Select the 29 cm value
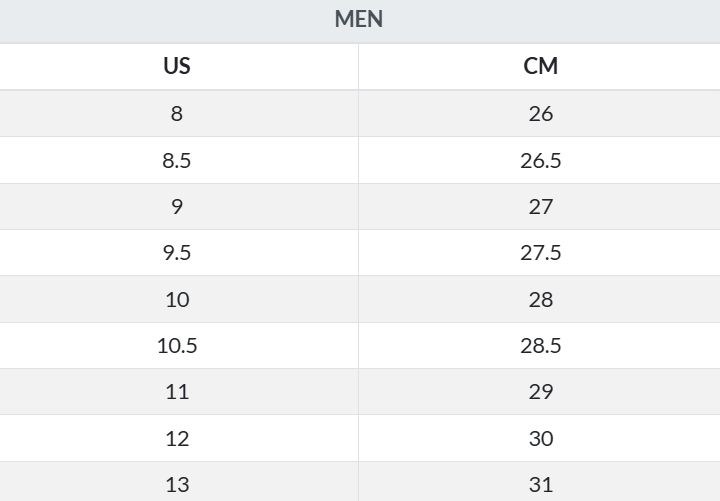This screenshot has width=720, height=501. pos(540,392)
